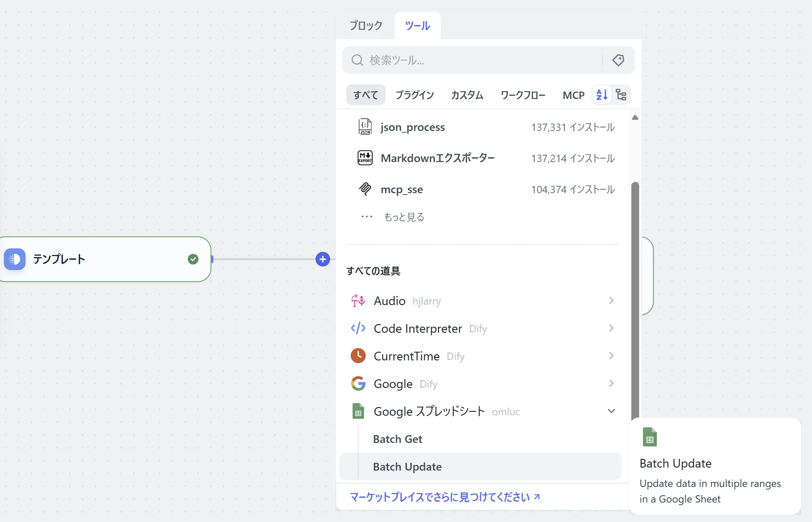Viewport: 812px width, 522px height.
Task: Click the tool list scrollbar thumb
Action: 635,300
